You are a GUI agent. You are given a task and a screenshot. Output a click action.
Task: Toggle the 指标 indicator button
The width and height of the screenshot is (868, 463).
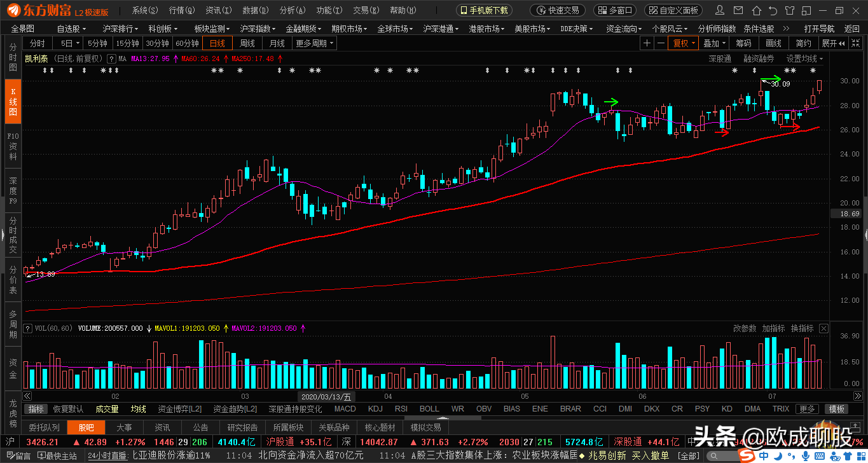[x=36, y=409]
